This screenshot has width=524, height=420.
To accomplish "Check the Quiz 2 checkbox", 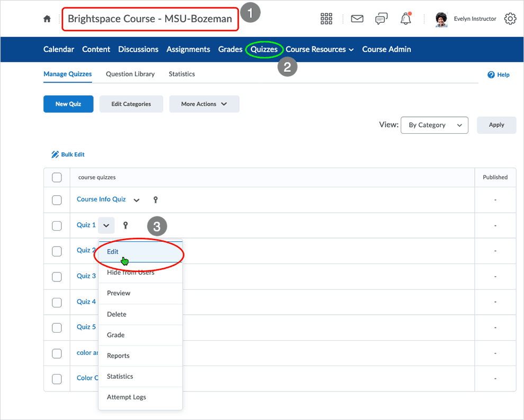I will [x=57, y=251].
